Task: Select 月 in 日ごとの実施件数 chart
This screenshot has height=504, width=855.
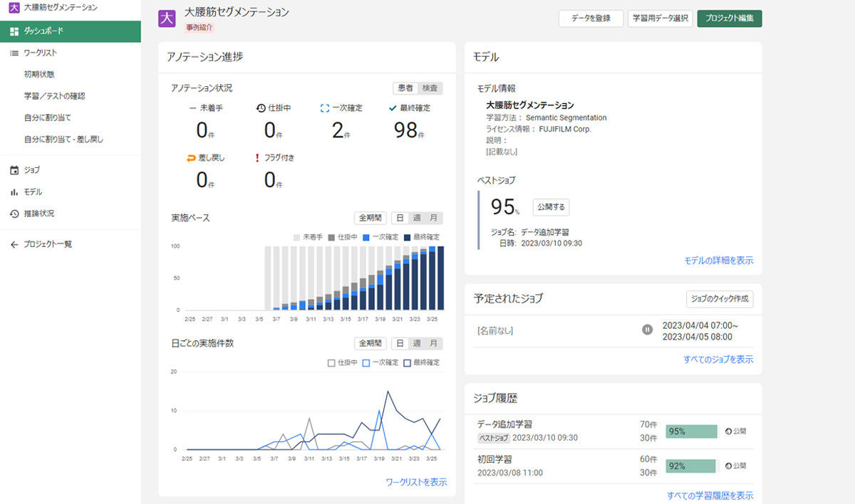Action: 433,343
